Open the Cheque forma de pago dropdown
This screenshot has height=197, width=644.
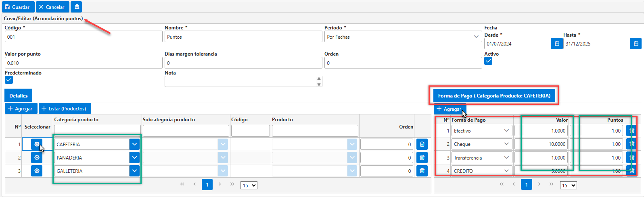click(x=482, y=144)
